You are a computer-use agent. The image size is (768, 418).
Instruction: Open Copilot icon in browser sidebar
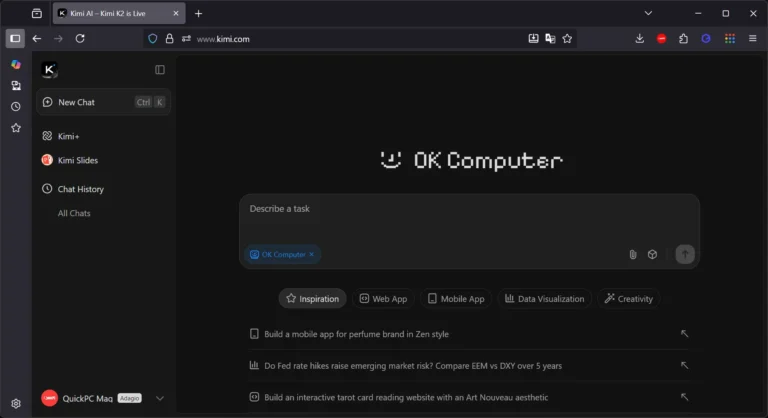[16, 64]
